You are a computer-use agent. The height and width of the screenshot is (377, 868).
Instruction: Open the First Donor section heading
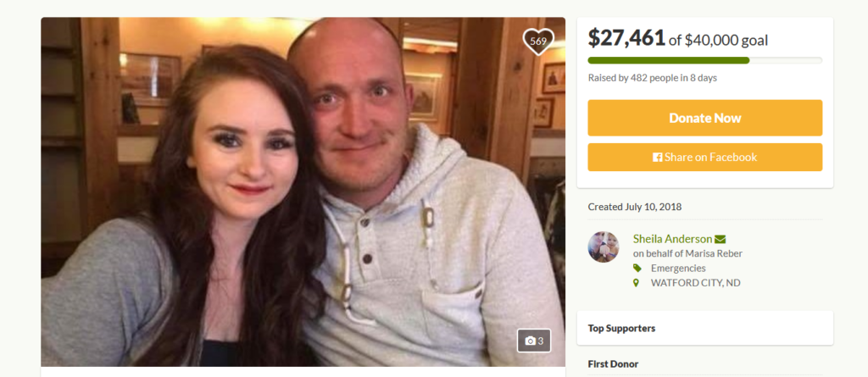tap(613, 364)
